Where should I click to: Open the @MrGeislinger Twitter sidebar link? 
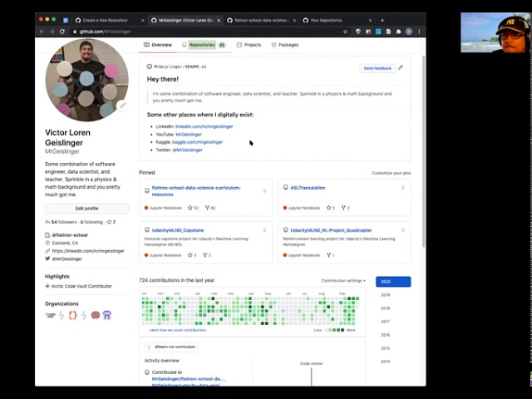66,259
